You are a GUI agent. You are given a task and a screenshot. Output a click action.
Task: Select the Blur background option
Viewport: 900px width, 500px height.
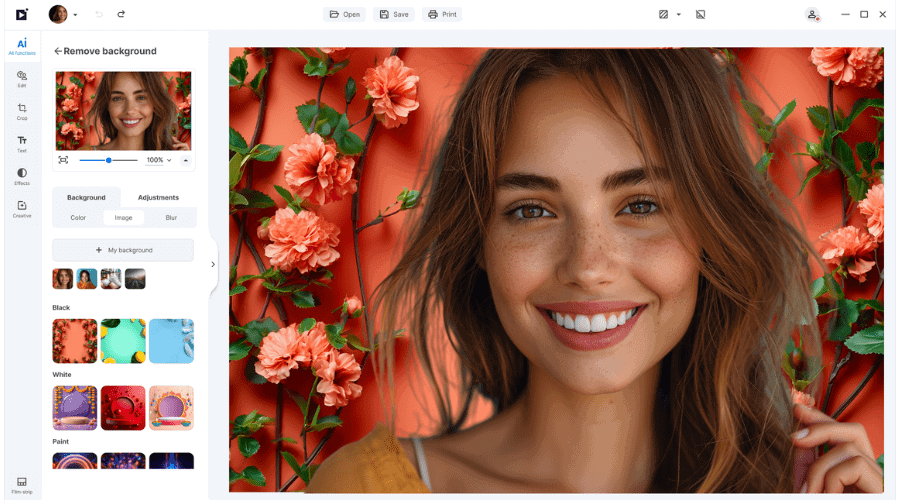(x=171, y=218)
